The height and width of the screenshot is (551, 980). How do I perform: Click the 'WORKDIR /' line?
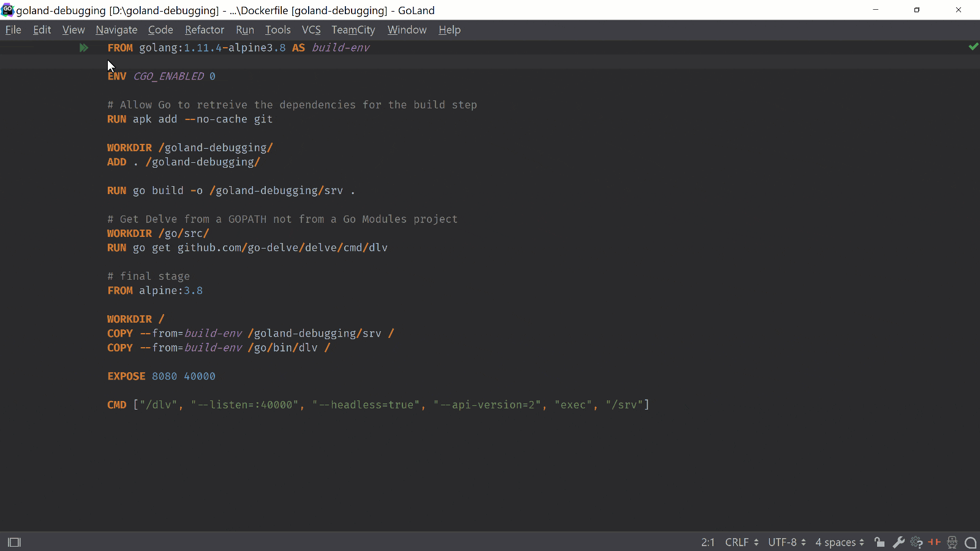coord(136,320)
